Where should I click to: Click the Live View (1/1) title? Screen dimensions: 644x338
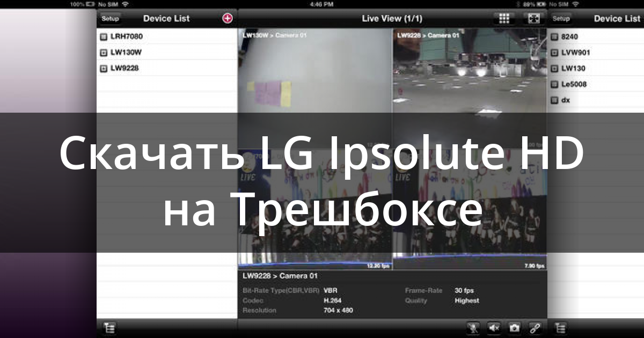(392, 18)
